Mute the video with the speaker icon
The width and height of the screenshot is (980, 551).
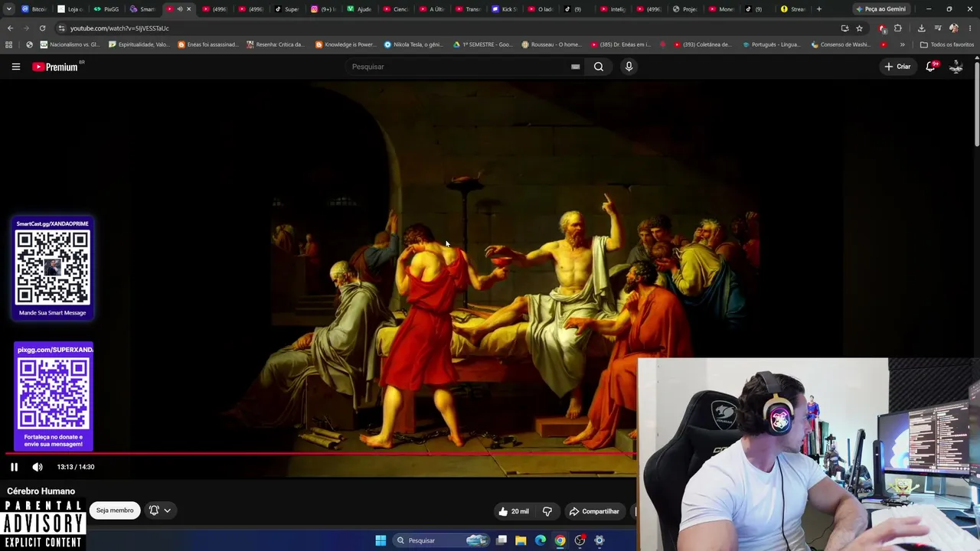click(38, 467)
